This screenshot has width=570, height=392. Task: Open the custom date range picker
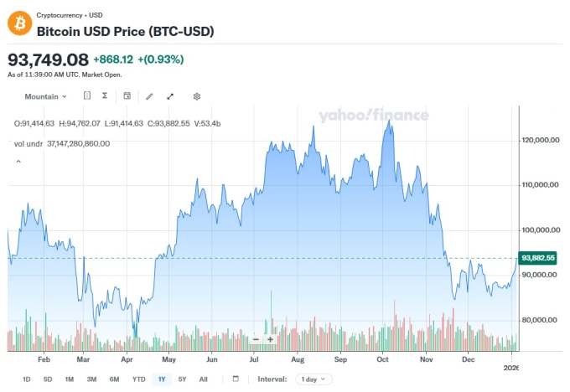pyautogui.click(x=236, y=379)
